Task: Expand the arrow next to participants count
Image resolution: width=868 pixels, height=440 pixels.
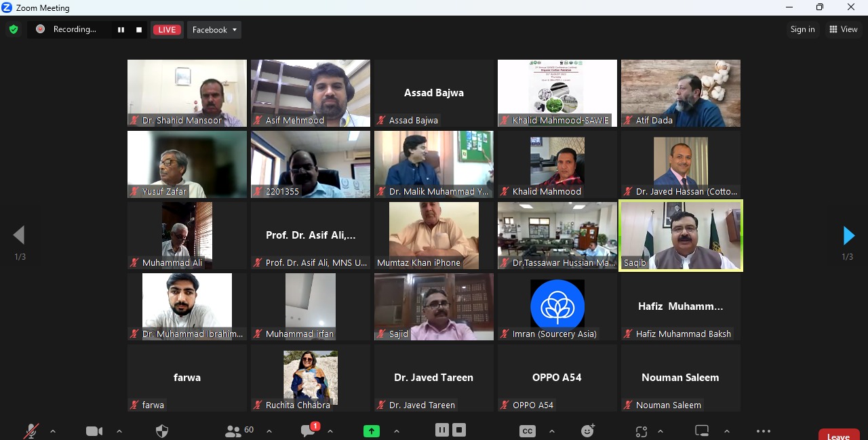Action: [269, 431]
